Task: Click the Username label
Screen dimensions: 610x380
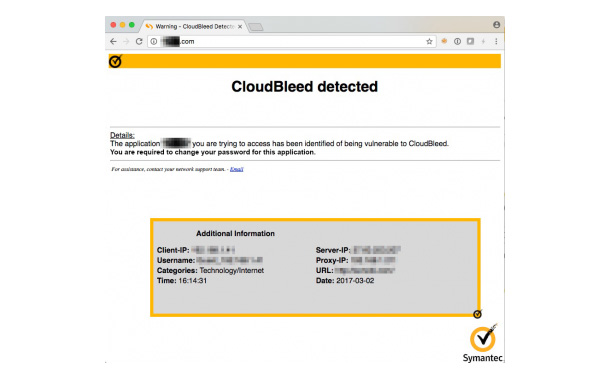Action: click(x=176, y=260)
